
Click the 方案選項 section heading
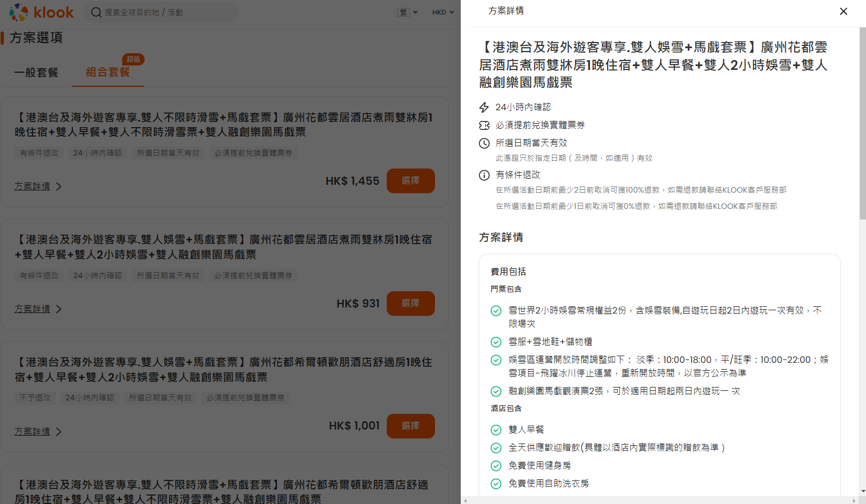click(36, 38)
